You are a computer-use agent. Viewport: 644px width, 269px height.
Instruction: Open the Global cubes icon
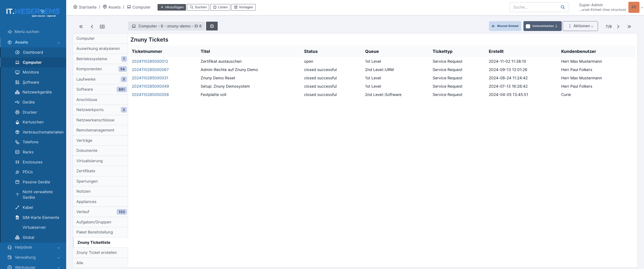(17, 238)
